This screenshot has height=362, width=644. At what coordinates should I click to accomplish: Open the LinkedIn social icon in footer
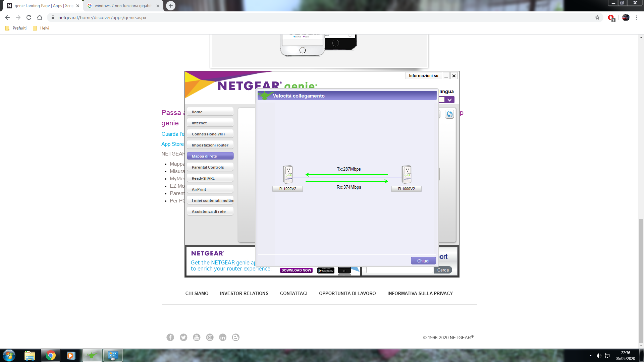click(223, 338)
